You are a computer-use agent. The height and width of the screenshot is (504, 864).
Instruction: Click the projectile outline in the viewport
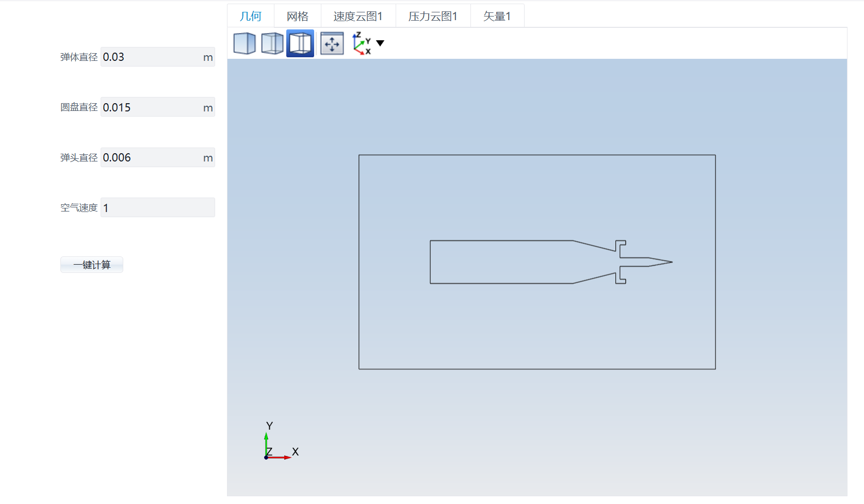tap(551, 262)
